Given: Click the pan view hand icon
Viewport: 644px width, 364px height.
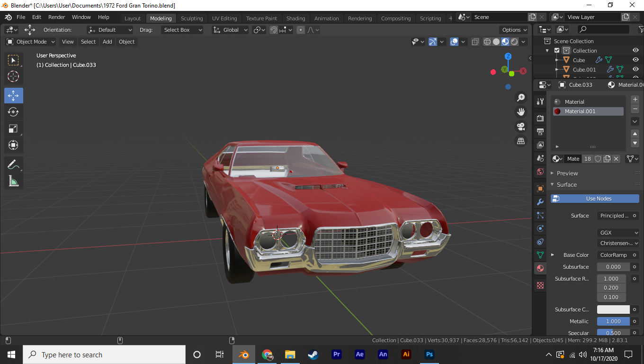Looking at the screenshot, I should [x=521, y=112].
